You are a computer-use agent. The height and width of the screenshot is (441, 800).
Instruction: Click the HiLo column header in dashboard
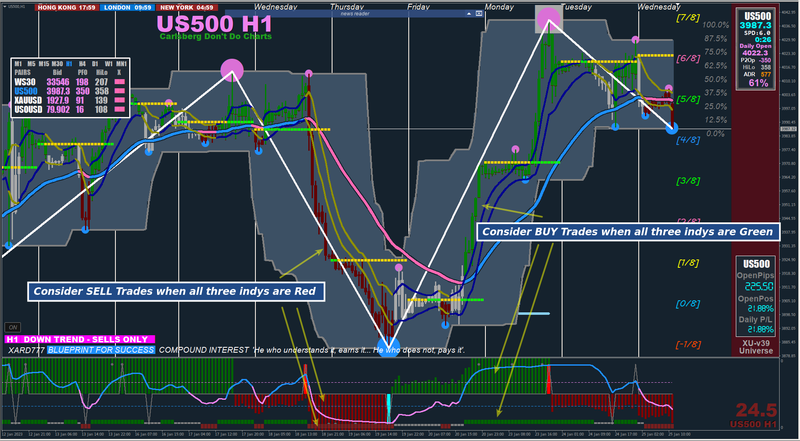pyautogui.click(x=102, y=72)
